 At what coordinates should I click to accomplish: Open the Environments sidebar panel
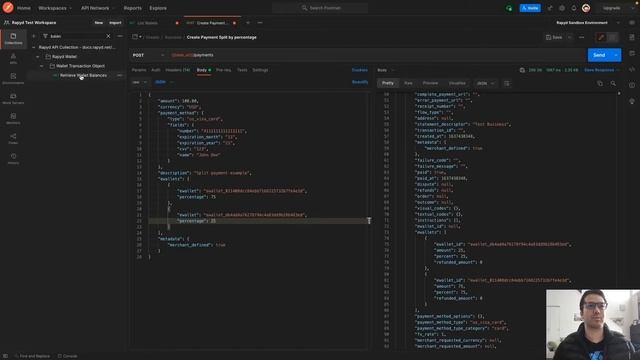tap(13, 79)
